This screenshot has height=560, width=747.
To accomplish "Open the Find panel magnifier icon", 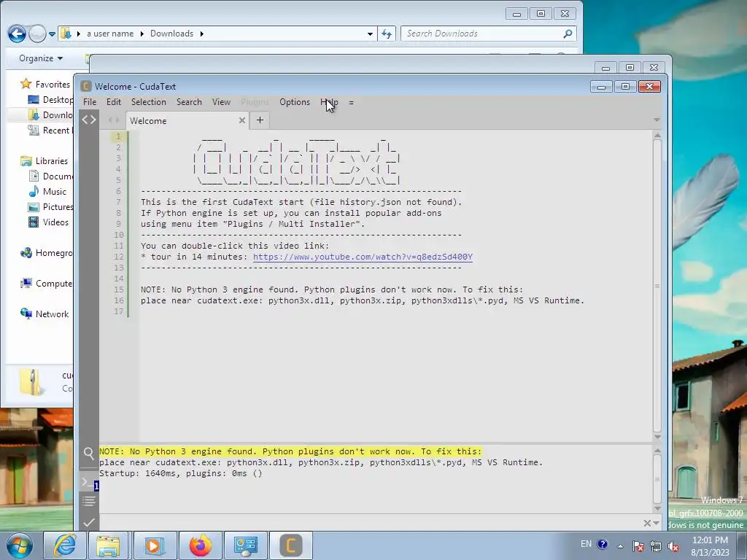I will [x=88, y=454].
